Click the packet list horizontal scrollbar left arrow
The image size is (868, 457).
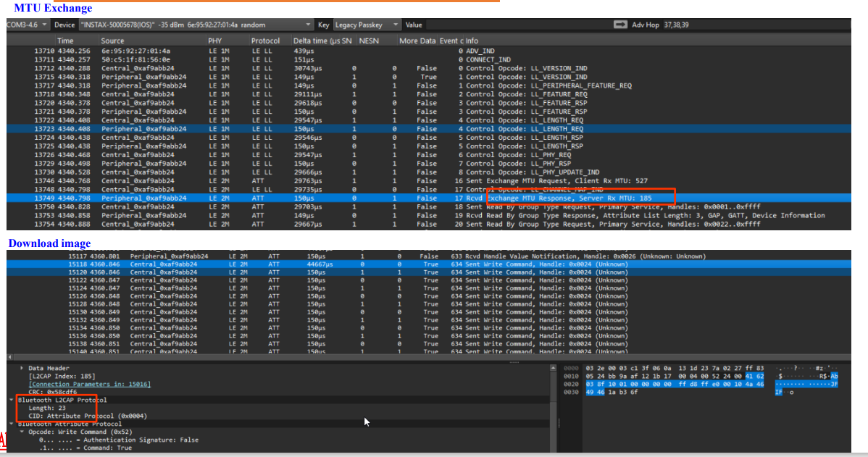[x=9, y=357]
